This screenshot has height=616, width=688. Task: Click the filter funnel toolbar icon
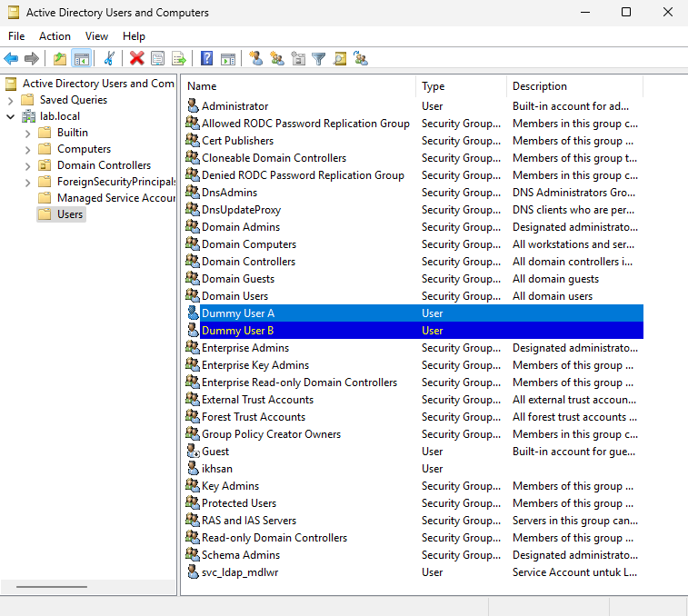pyautogui.click(x=318, y=58)
